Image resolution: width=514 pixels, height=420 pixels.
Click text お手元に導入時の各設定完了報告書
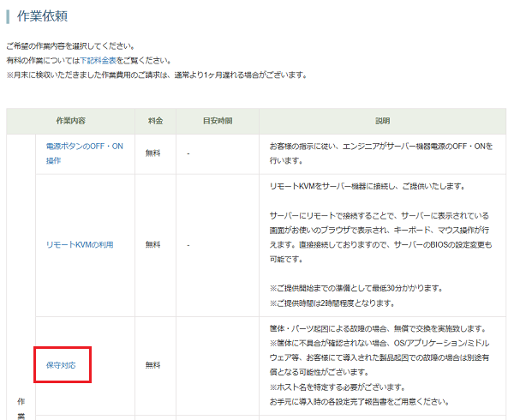[x=359, y=402]
